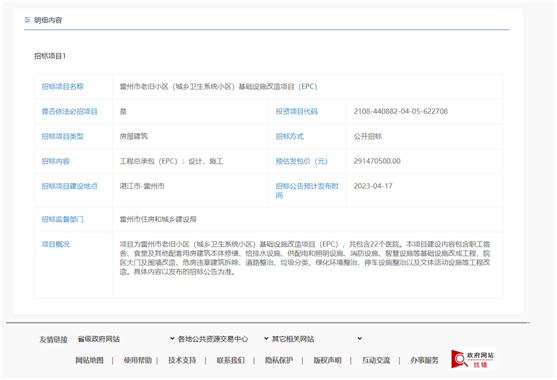Screen dimensions: 557x380
Task: Click the project overview paragraph text
Action: (x=305, y=258)
